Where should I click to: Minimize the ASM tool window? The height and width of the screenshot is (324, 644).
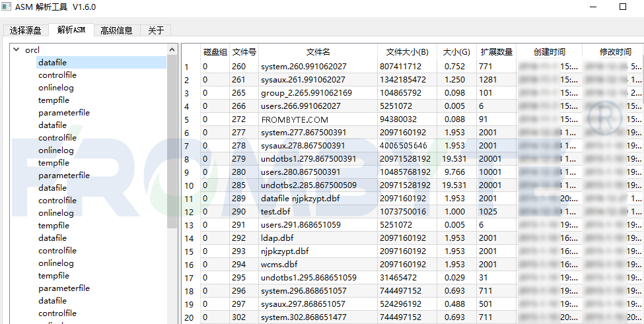point(594,7)
